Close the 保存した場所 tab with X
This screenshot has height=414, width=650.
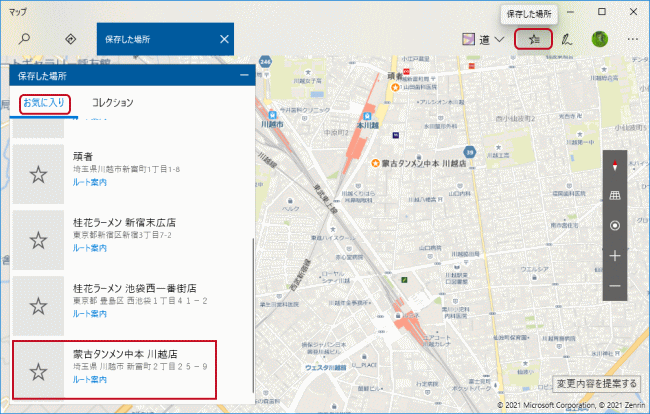tap(224, 39)
